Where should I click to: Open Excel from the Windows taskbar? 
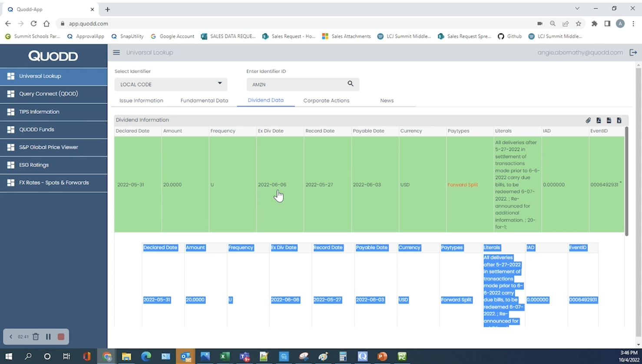[225, 357]
